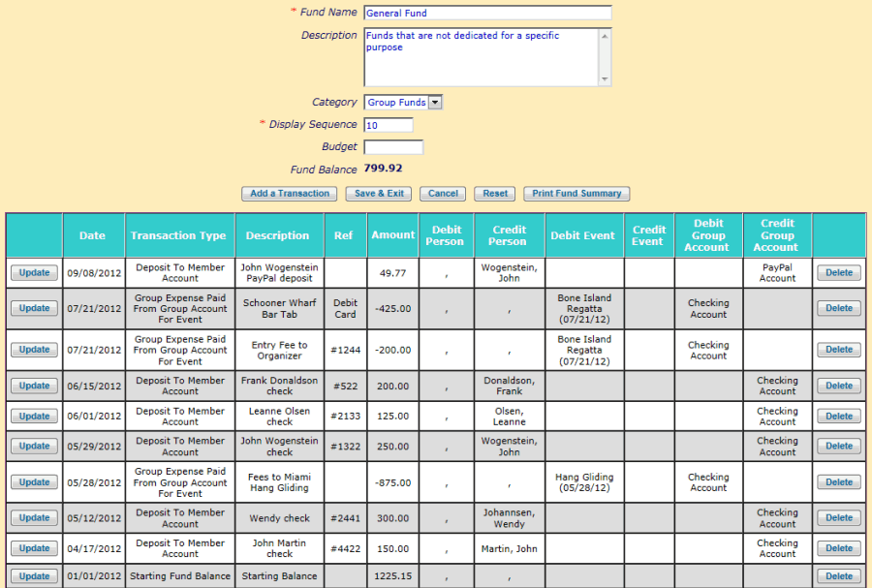
Task: Click the amount -875.00
Action: [392, 483]
